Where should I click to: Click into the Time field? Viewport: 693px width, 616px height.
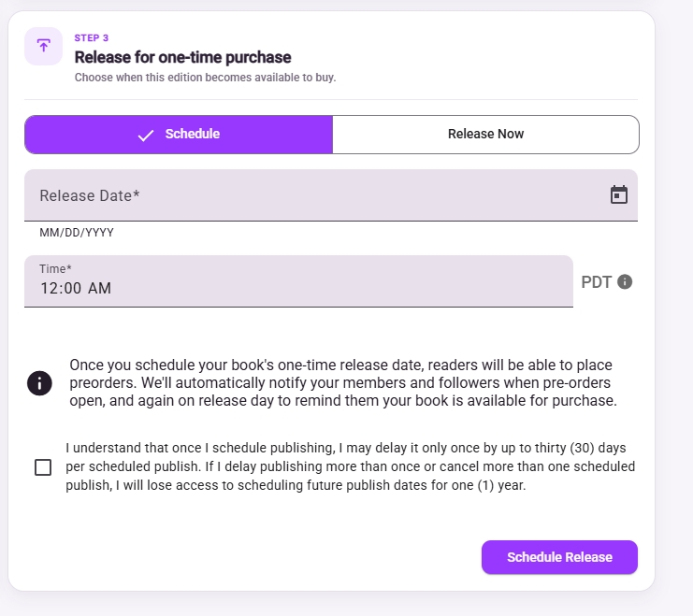[298, 280]
